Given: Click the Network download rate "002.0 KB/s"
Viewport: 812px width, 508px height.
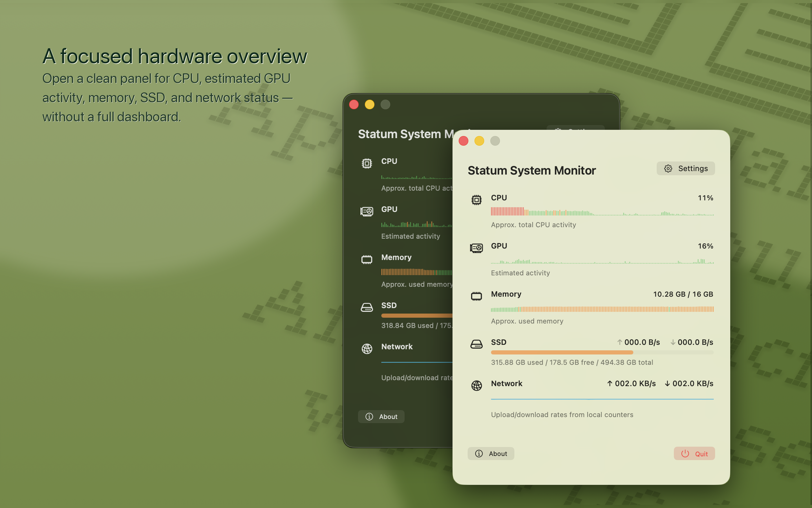Looking at the screenshot, I should point(689,383).
